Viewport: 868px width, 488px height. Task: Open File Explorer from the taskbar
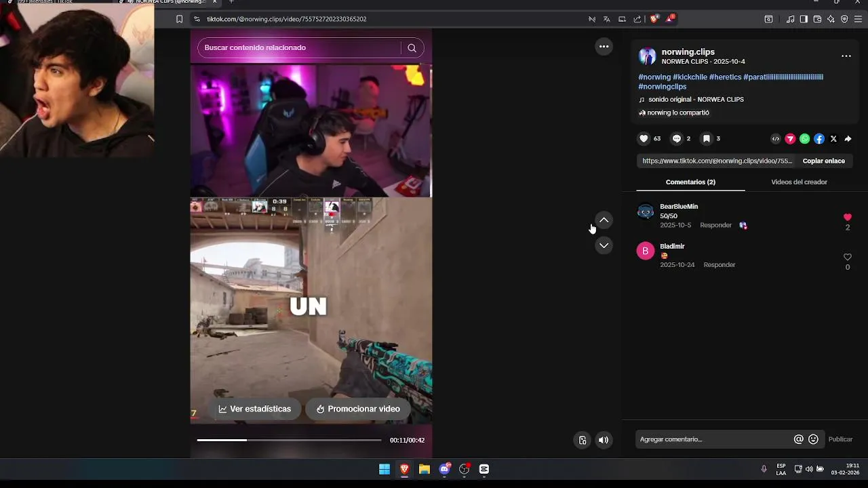425,469
